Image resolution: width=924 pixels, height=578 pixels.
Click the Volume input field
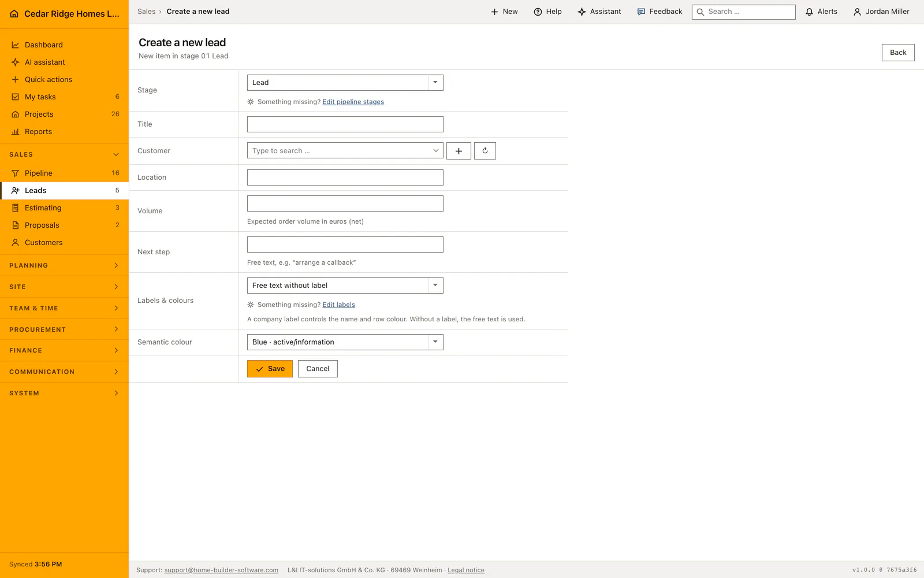pyautogui.click(x=345, y=203)
